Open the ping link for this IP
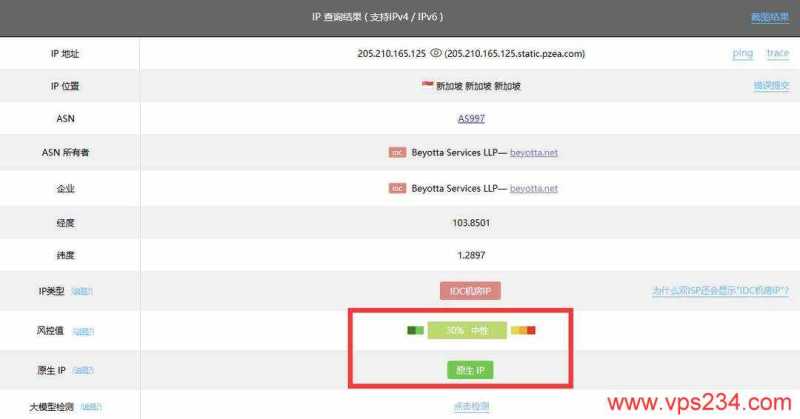Screen dimensions: 800x419 coord(742,54)
